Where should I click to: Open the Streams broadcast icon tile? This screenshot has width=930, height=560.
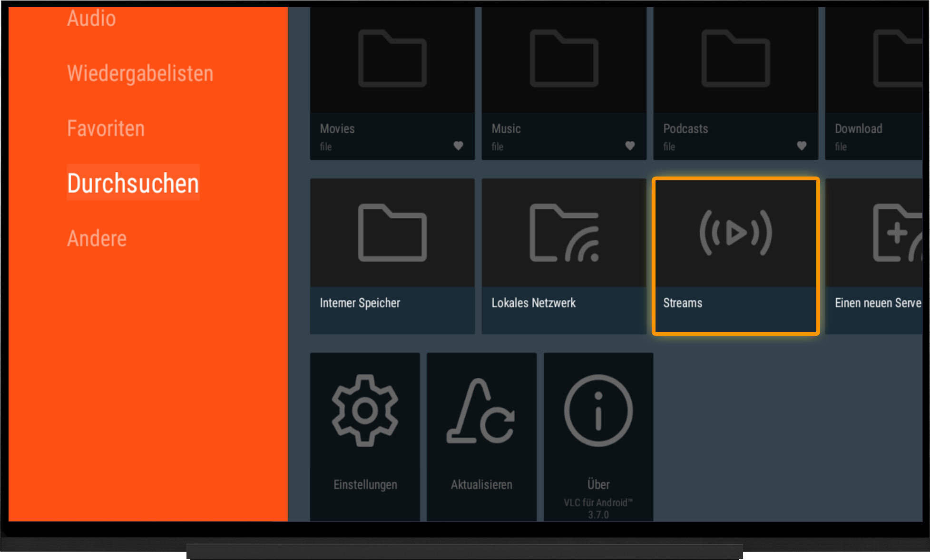(735, 233)
